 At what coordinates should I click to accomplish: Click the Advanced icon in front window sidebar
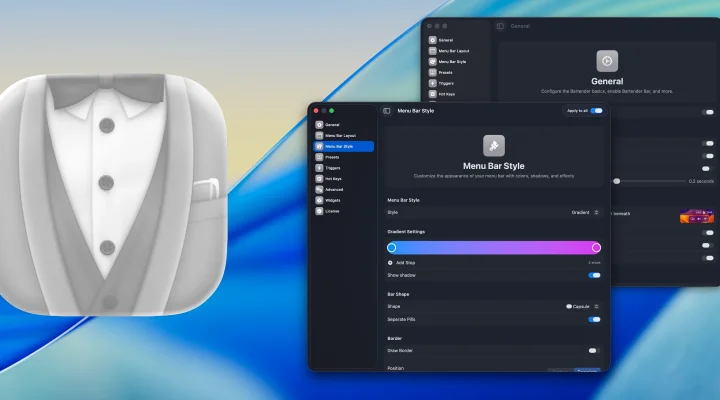[x=319, y=189]
